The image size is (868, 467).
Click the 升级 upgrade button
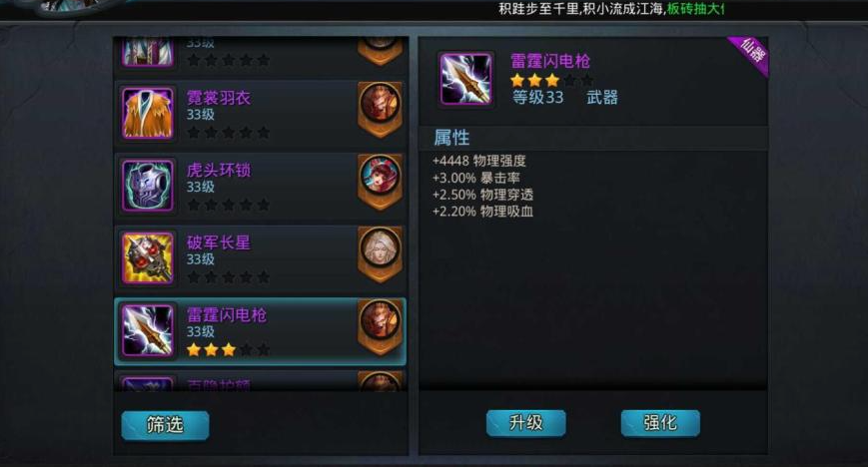525,423
